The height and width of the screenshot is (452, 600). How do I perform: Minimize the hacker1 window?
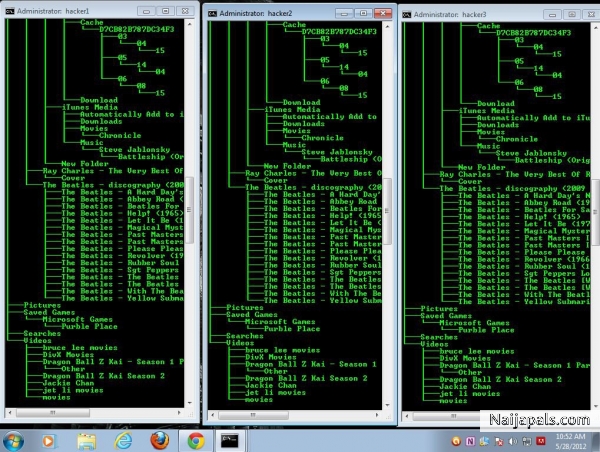click(x=146, y=11)
